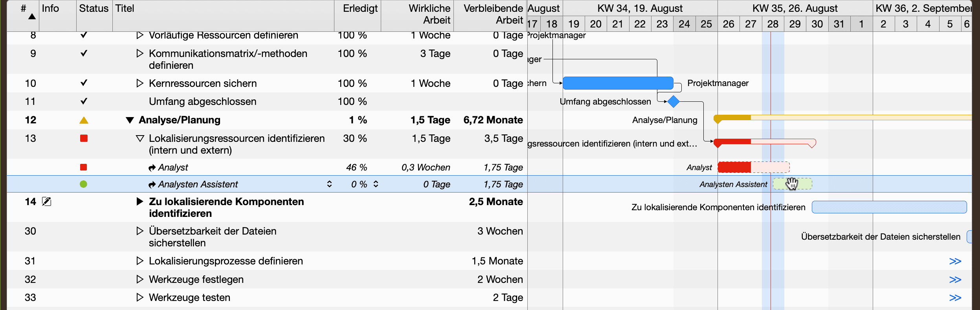Screen dimensions: 980x310
Task: Click the checkmark status icon for "Kernressourcen sichern"
Action: pos(83,83)
